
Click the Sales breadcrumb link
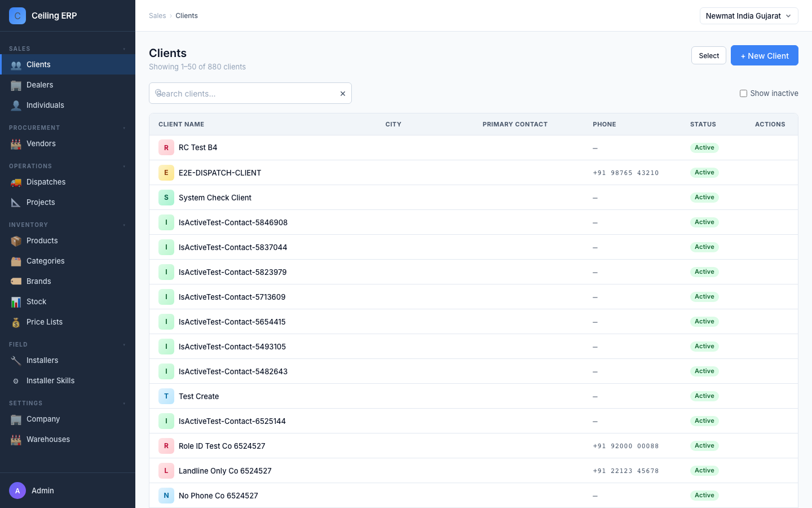tap(157, 16)
